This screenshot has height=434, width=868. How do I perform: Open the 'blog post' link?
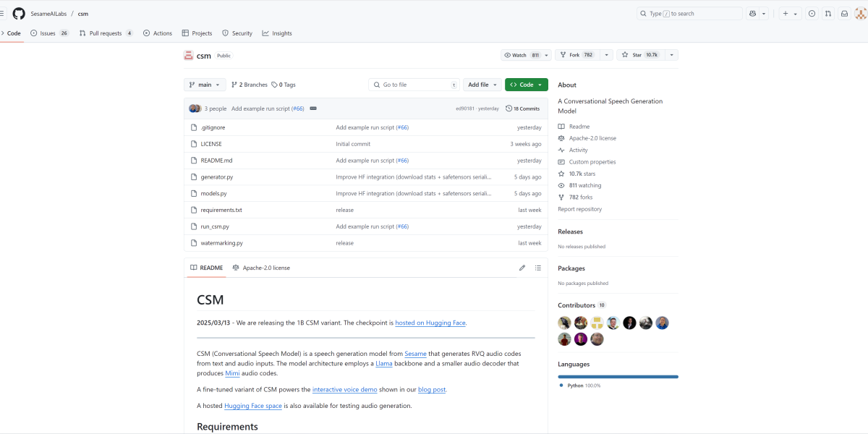click(432, 389)
